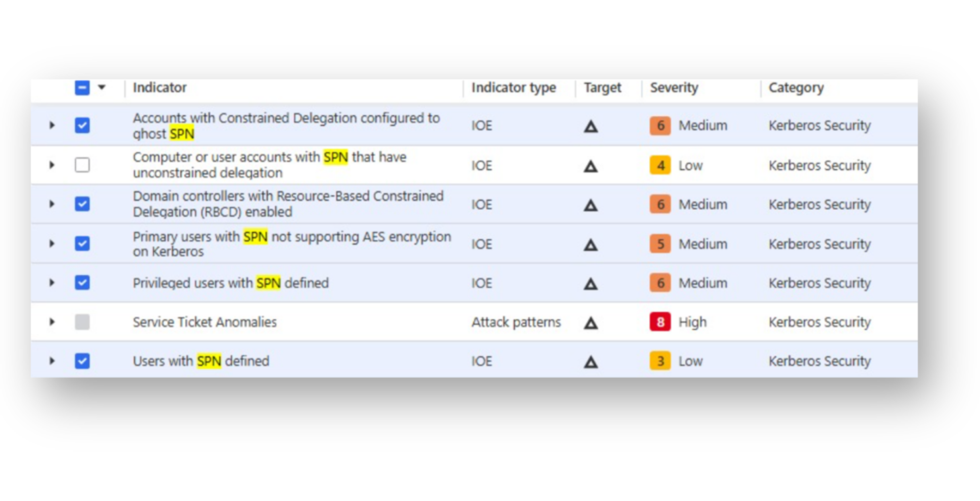Uncheck the Privileged users with SPN checkbox

(82, 283)
